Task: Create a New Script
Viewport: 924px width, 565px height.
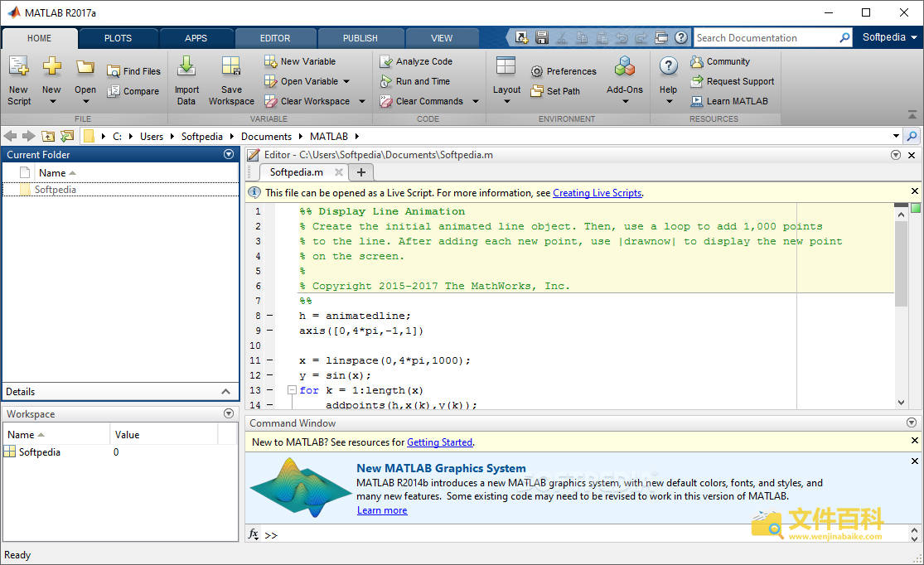Action: pyautogui.click(x=19, y=80)
